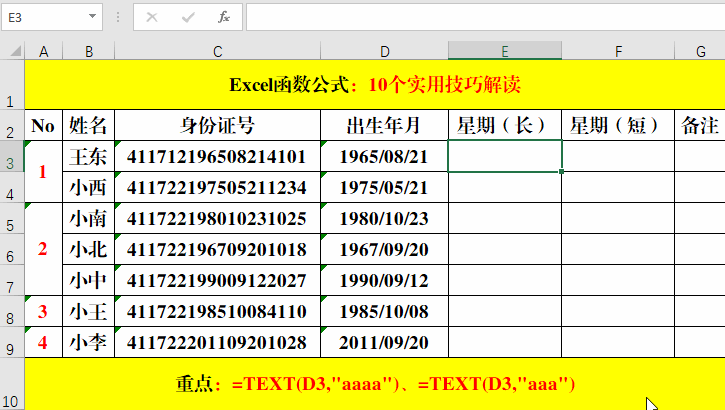This screenshot has height=410, width=725.
Task: Click the '星期（短）' header cell
Action: [x=618, y=125]
